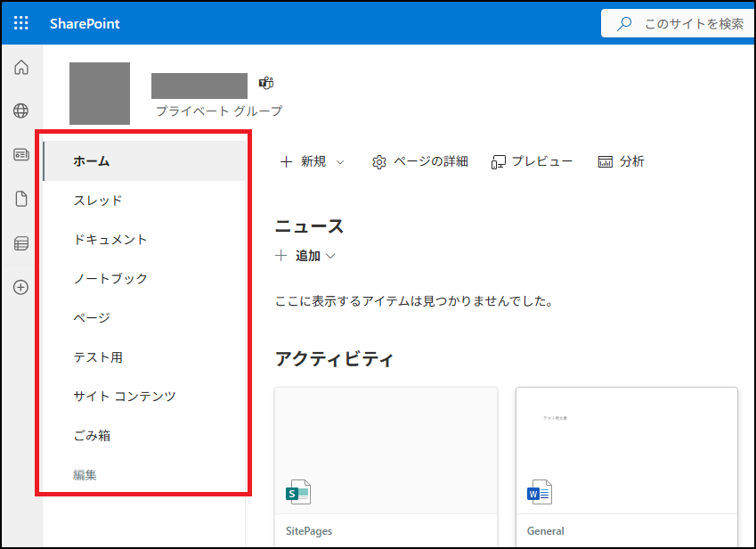The width and height of the screenshot is (756, 549).
Task: Click 追加 under ニュース
Action: tap(308, 256)
